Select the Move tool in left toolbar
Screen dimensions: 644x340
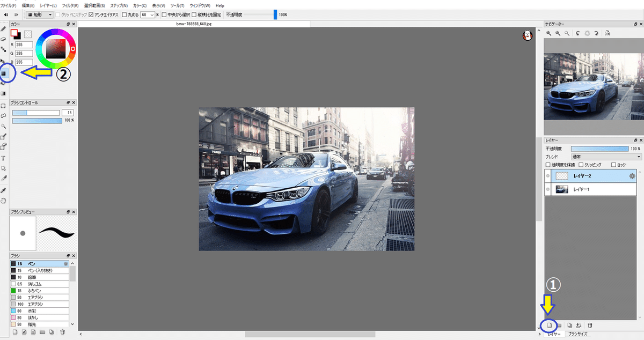(4, 61)
